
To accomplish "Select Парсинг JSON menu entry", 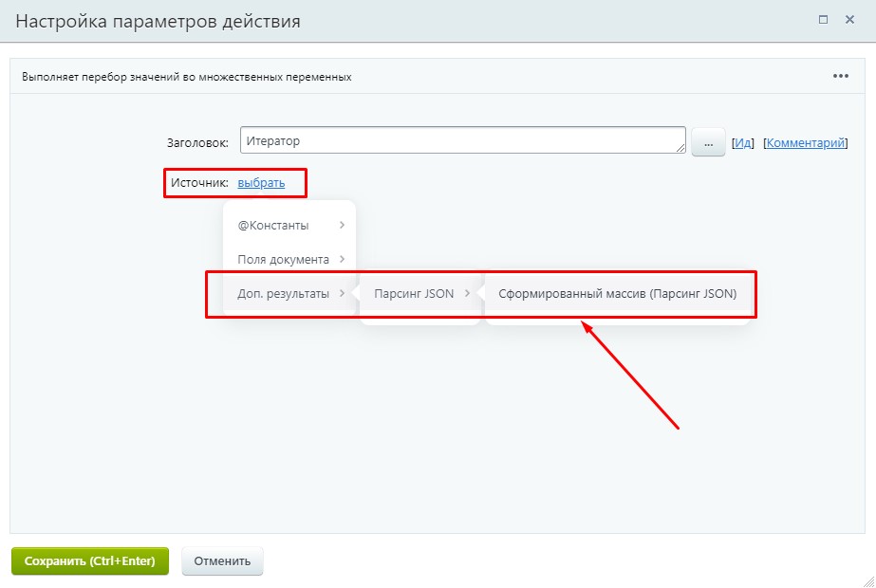I will click(x=420, y=293).
